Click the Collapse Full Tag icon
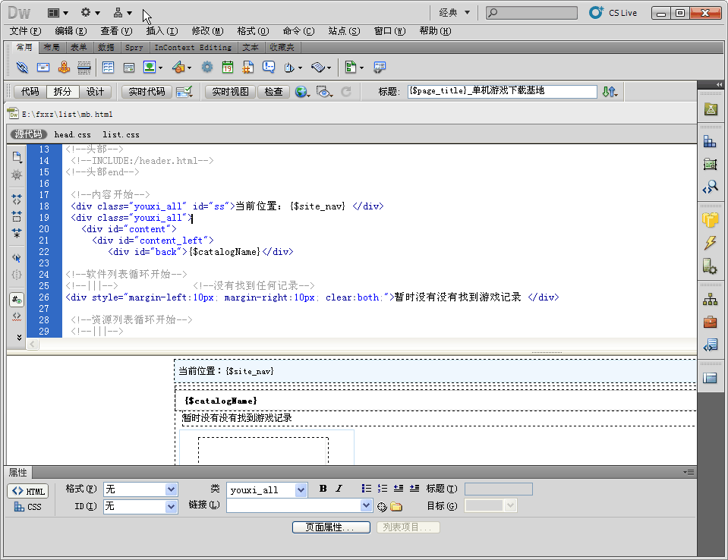Screen dimensions: 728x560 point(17,200)
